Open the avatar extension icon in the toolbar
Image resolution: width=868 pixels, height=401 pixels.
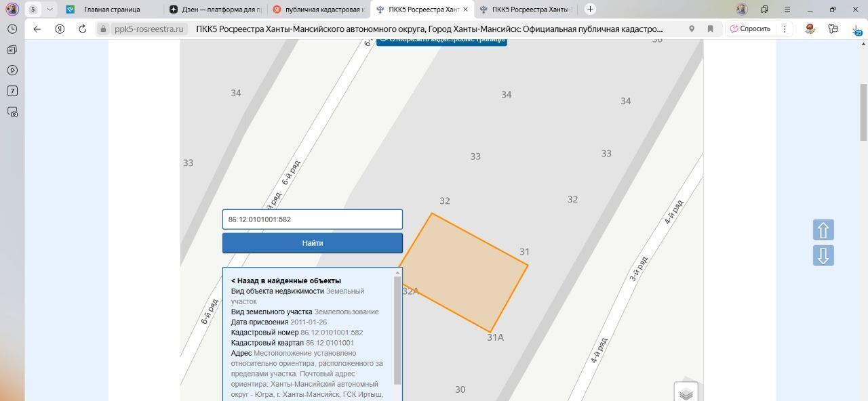[810, 29]
